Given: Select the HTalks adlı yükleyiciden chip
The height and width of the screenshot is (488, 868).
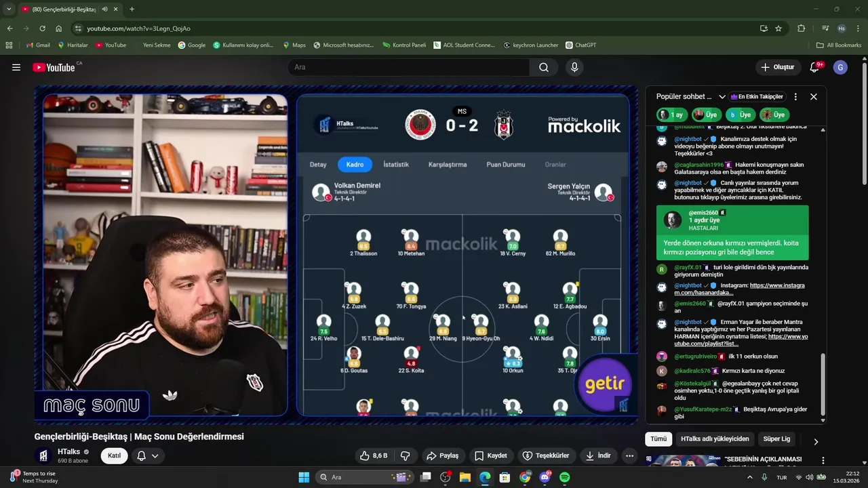Looking at the screenshot, I should [715, 439].
